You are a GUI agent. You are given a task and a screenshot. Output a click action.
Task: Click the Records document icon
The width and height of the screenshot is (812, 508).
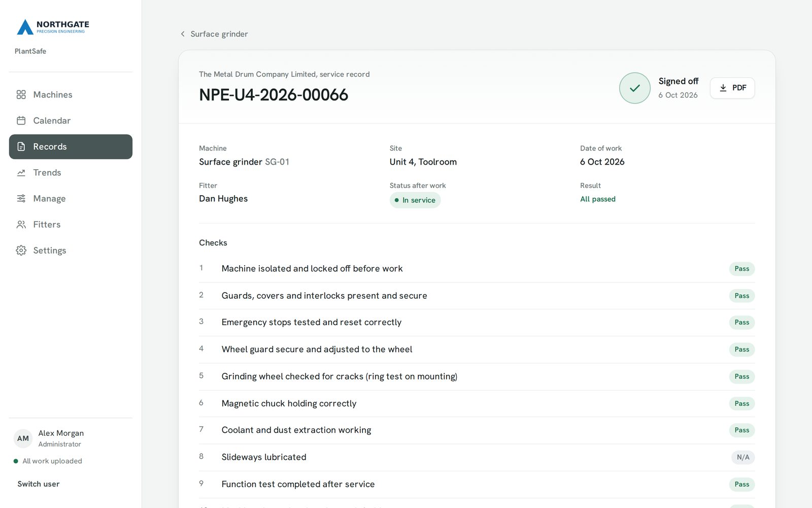click(21, 146)
